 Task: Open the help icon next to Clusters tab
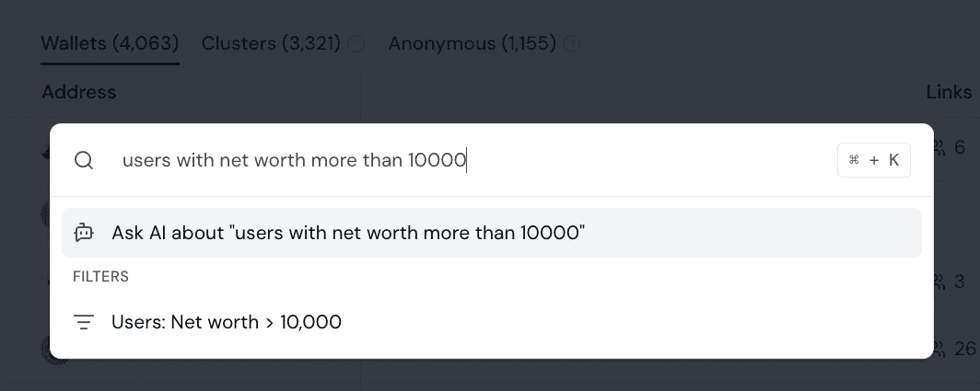click(x=356, y=44)
